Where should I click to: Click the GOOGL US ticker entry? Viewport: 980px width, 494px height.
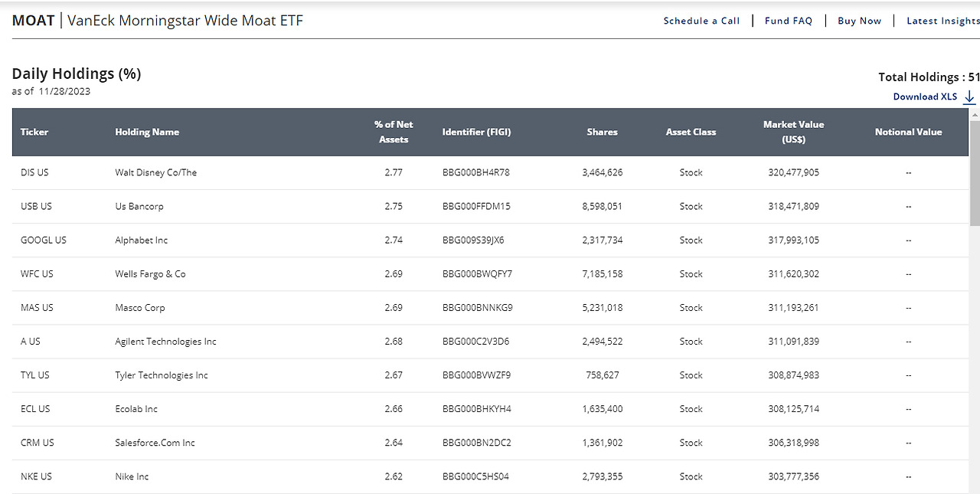43,240
